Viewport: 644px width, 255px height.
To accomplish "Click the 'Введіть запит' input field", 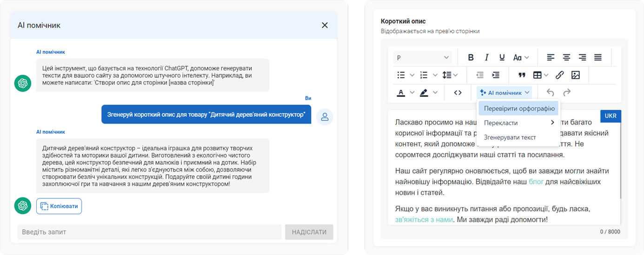I will (149, 232).
